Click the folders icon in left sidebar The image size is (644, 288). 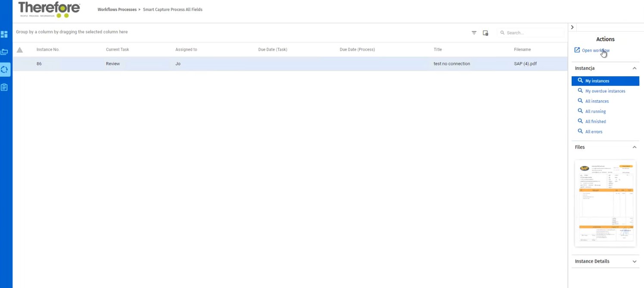pyautogui.click(x=4, y=52)
